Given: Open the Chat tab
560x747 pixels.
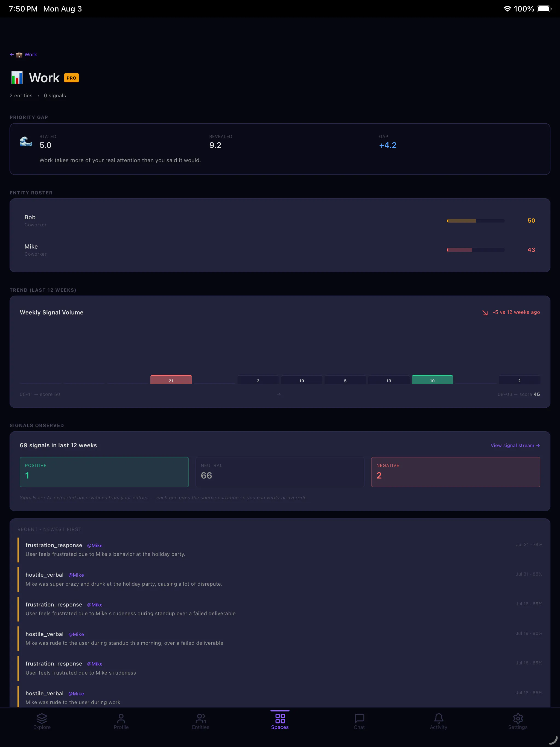Looking at the screenshot, I should click(359, 722).
